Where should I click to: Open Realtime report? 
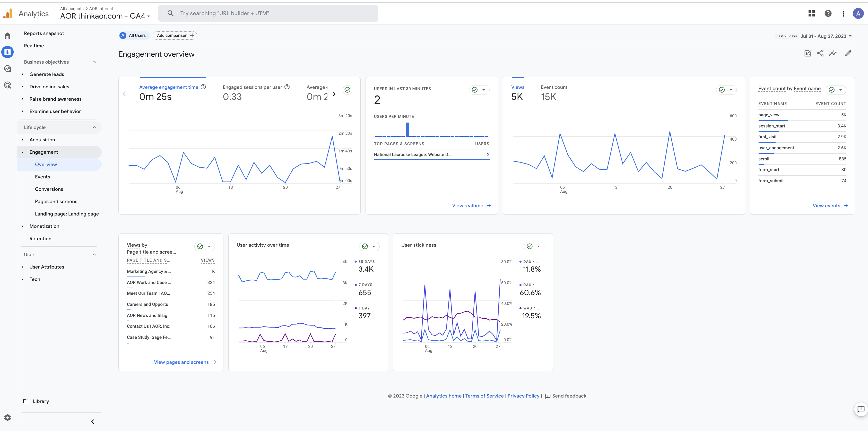tap(34, 46)
